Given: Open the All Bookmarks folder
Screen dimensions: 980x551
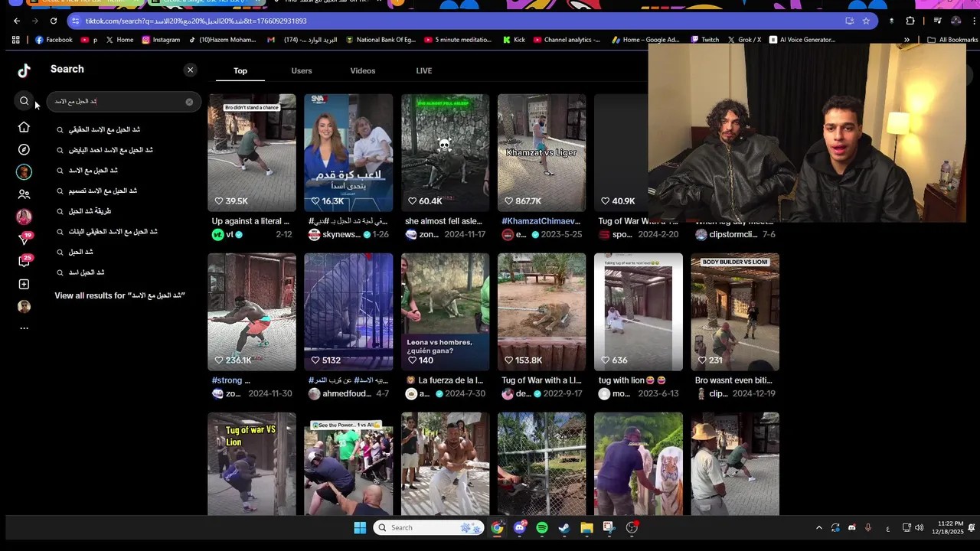Looking at the screenshot, I should click(x=952, y=40).
